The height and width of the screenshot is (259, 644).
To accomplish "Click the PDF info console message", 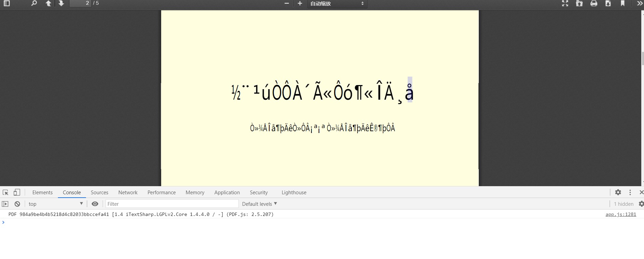I will 141,214.
